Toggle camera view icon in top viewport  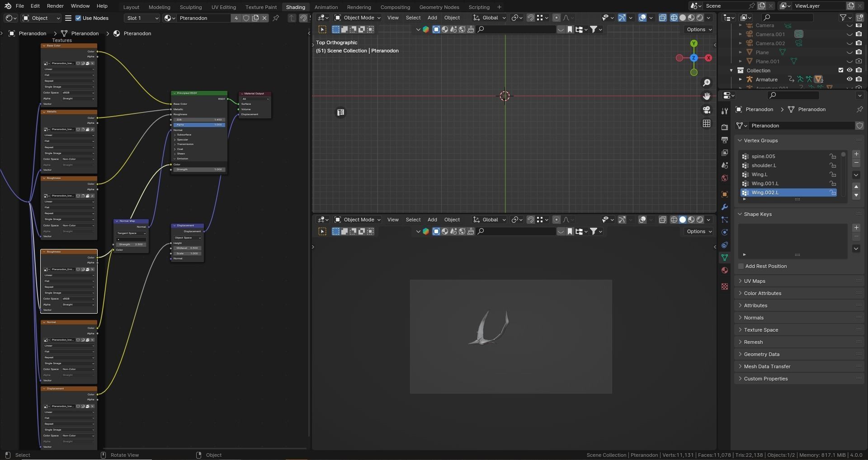click(x=707, y=110)
